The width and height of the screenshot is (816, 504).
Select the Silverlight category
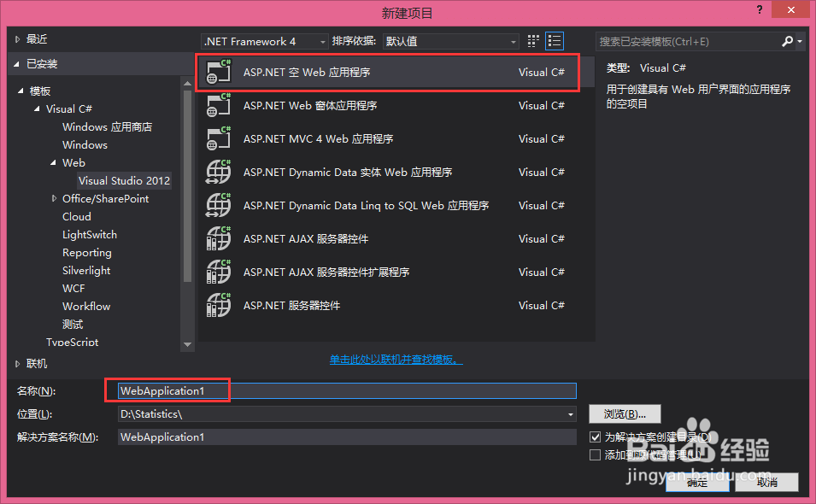point(86,271)
